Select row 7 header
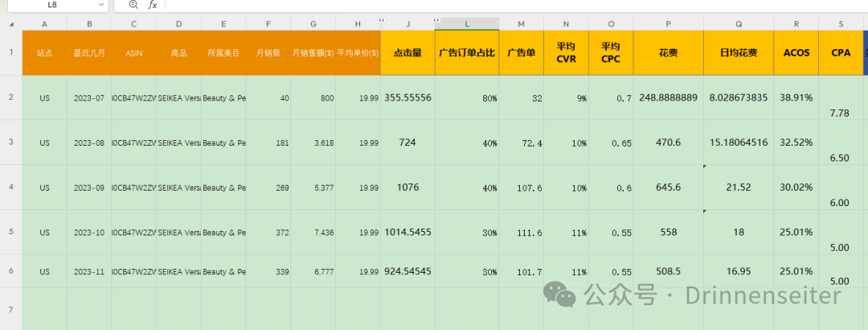Viewport: 868px width, 330px height. tap(11, 309)
